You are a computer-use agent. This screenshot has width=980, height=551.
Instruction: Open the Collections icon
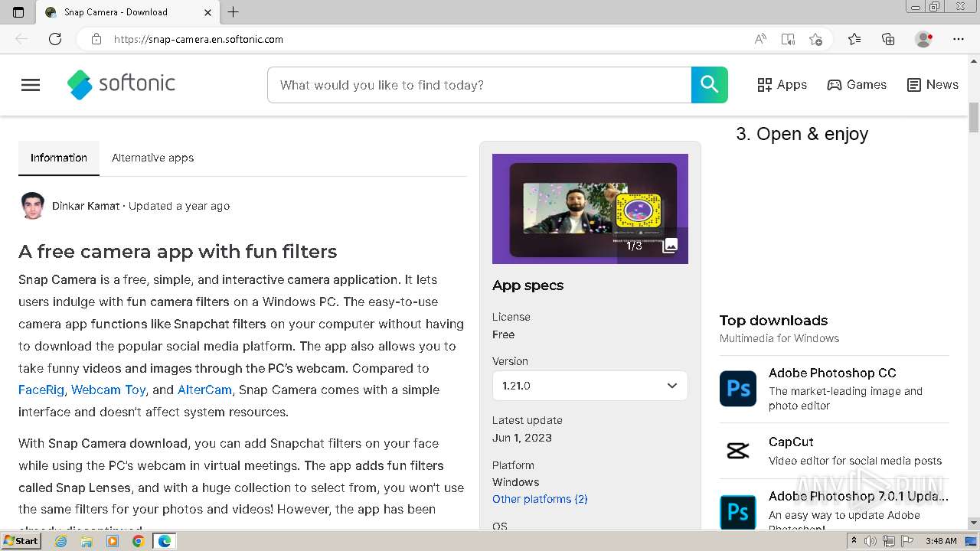(888, 39)
